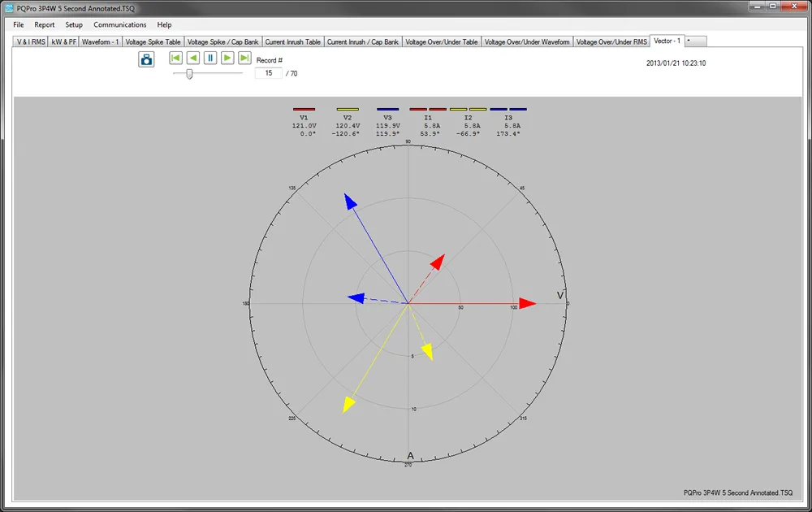Open the Voltage Spike / Cap Bank tab
Viewport: 812px width, 512px height.
pyautogui.click(x=223, y=42)
